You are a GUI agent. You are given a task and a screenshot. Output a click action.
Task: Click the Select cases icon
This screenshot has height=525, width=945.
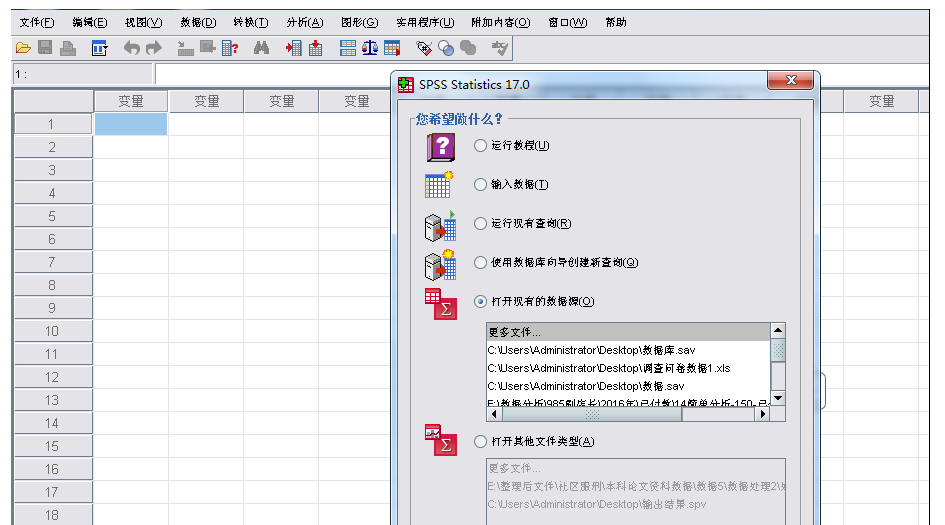coord(392,48)
